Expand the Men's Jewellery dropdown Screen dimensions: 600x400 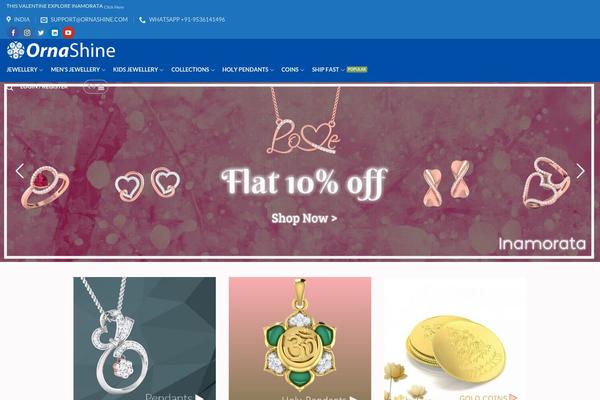point(78,70)
